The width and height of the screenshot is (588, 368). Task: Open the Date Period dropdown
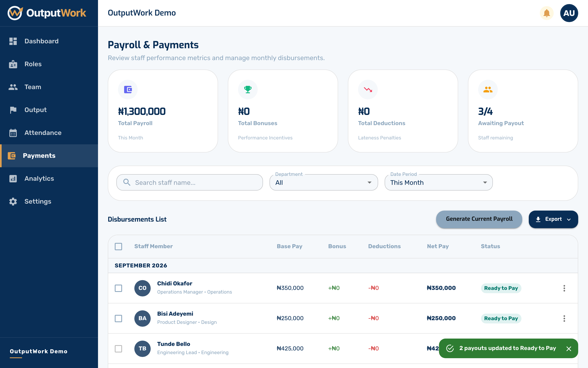coord(439,182)
